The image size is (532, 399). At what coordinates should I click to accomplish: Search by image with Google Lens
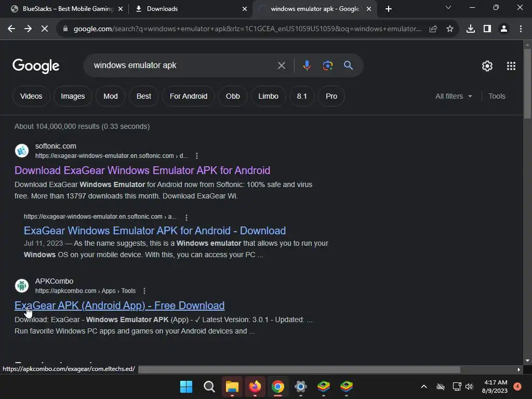[327, 65]
